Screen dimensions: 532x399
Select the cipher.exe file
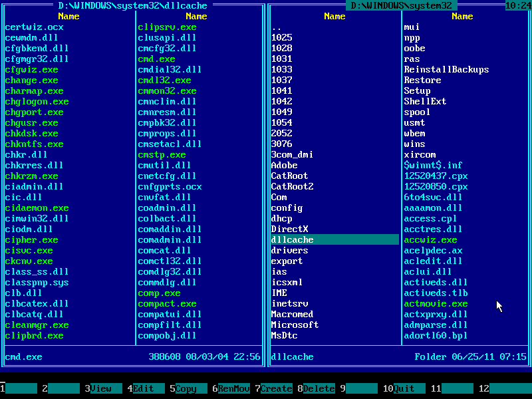pos(31,239)
